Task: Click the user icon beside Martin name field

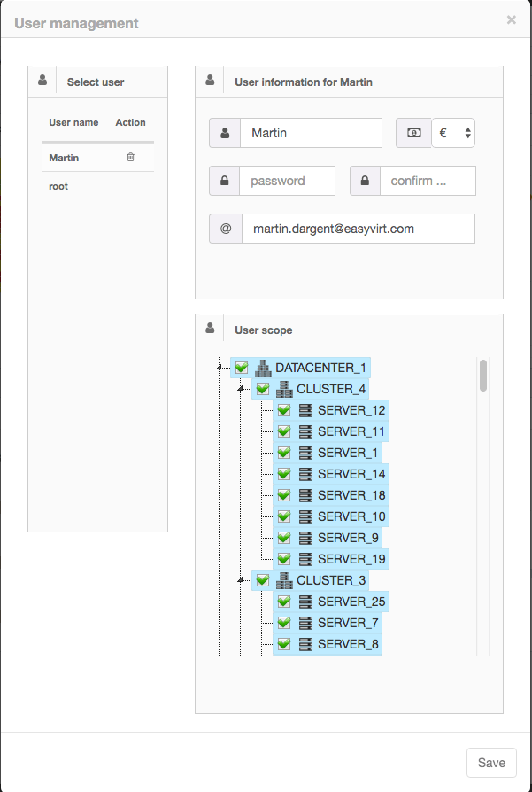Action: pyautogui.click(x=225, y=133)
